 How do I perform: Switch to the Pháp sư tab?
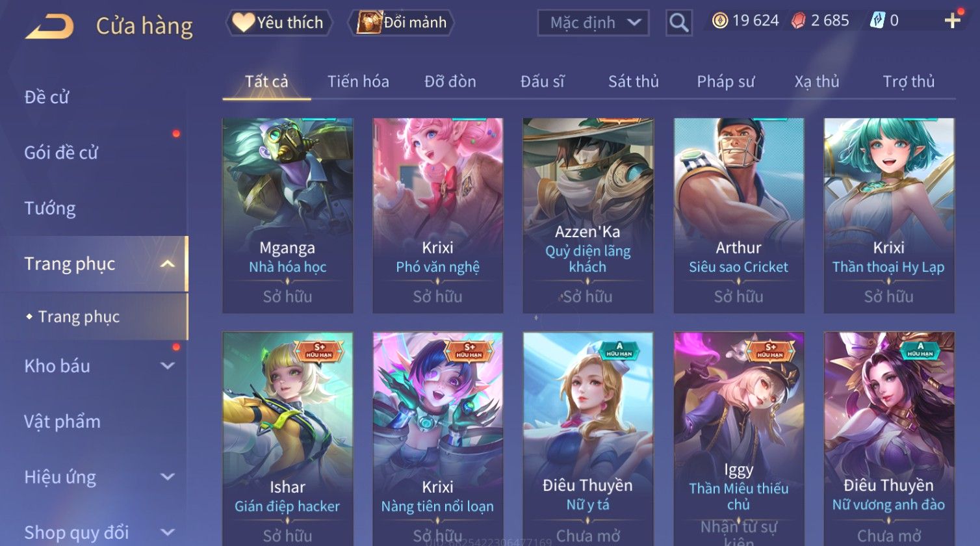tap(725, 82)
